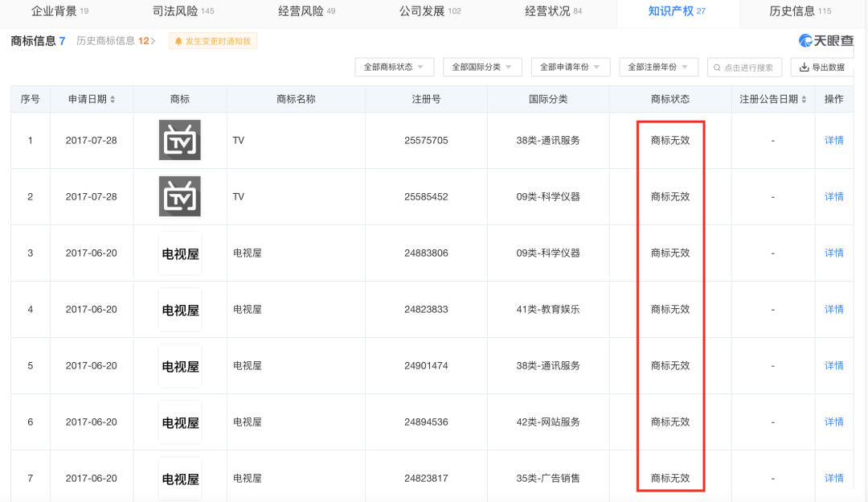Open 详情 for registration 25585452

click(x=833, y=197)
